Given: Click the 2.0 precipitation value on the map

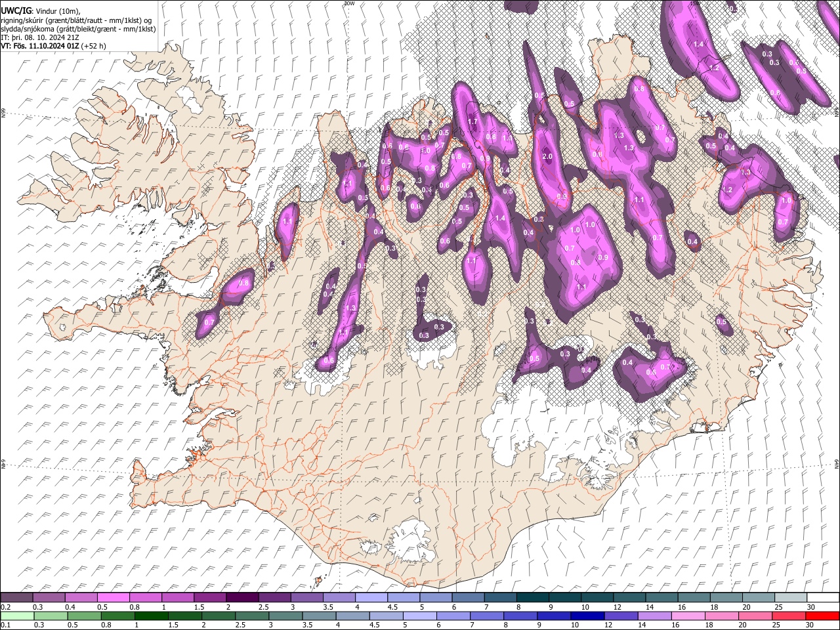Looking at the screenshot, I should click(x=547, y=157).
